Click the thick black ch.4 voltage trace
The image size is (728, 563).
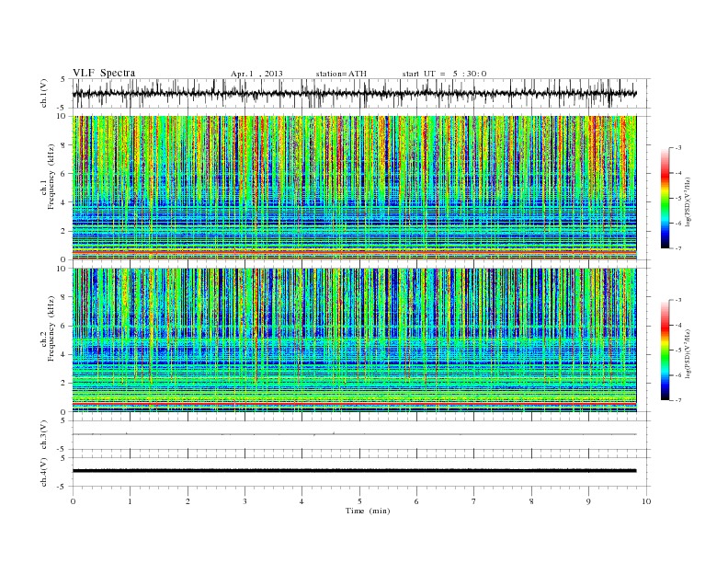[354, 471]
